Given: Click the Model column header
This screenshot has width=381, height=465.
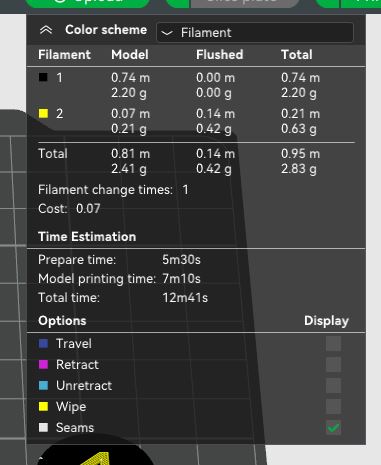Looking at the screenshot, I should tap(130, 55).
